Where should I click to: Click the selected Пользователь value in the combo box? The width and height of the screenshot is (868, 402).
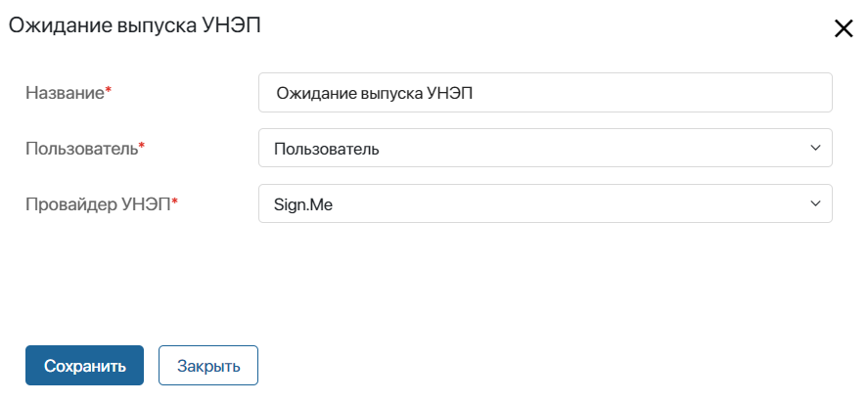coord(327,149)
